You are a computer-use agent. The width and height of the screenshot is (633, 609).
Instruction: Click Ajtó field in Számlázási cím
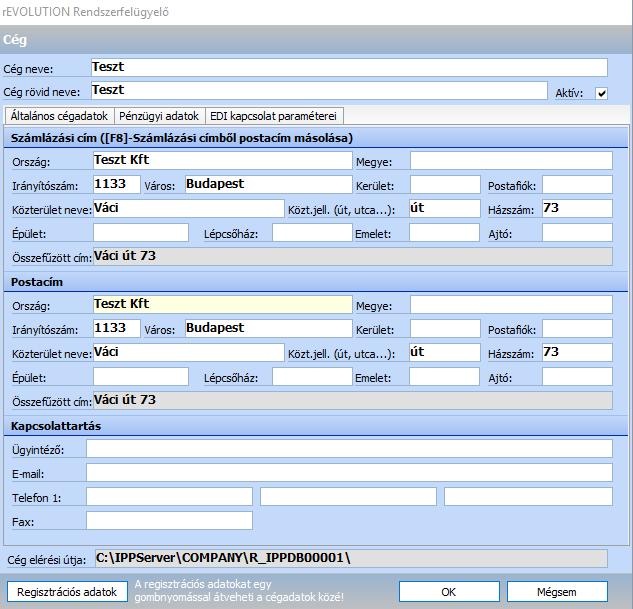(577, 232)
